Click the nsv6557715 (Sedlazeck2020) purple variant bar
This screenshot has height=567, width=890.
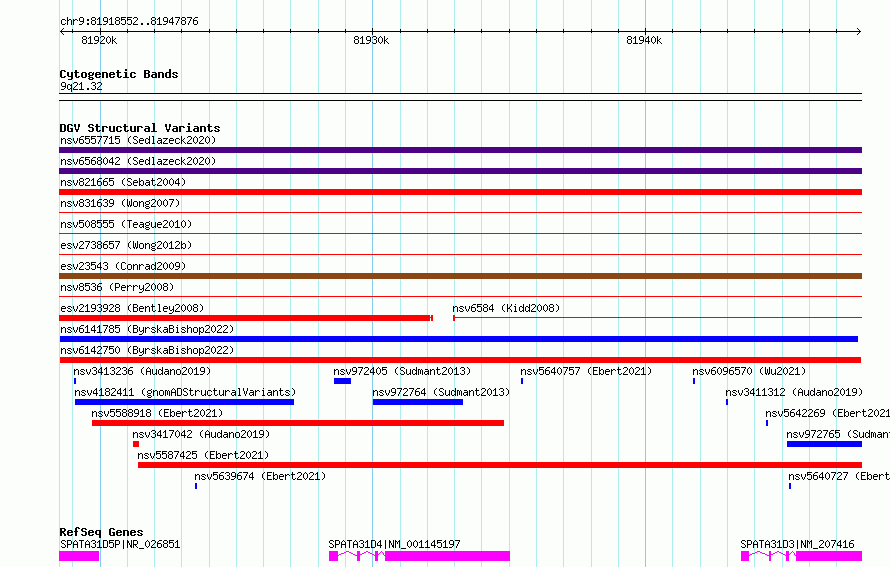(460, 150)
